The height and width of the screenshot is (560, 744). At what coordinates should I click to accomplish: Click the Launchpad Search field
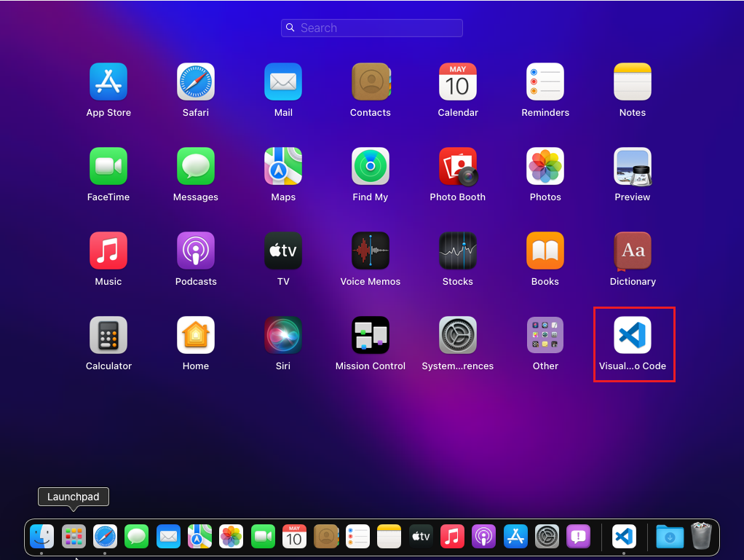[x=372, y=28]
